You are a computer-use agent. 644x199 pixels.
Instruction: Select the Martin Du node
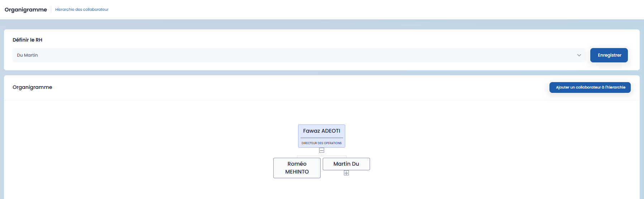(346, 164)
